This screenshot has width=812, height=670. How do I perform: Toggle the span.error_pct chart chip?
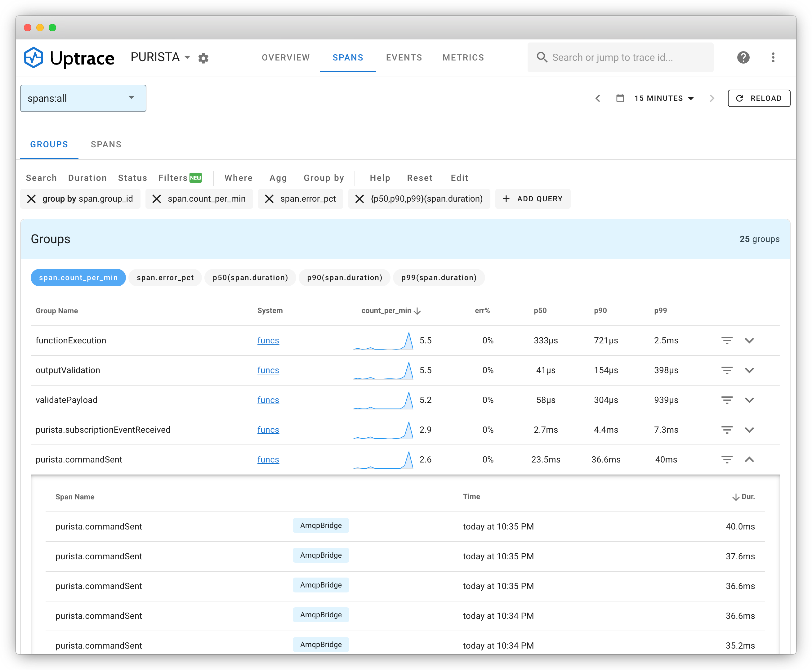(x=165, y=278)
